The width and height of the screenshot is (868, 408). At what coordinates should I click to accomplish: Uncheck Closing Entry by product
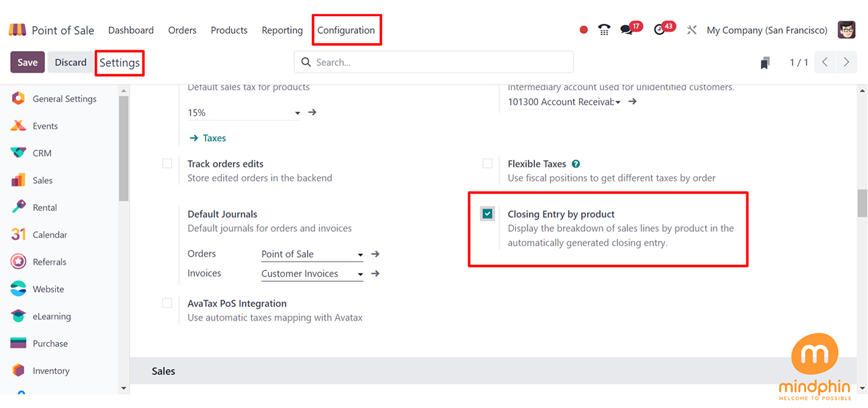click(488, 214)
